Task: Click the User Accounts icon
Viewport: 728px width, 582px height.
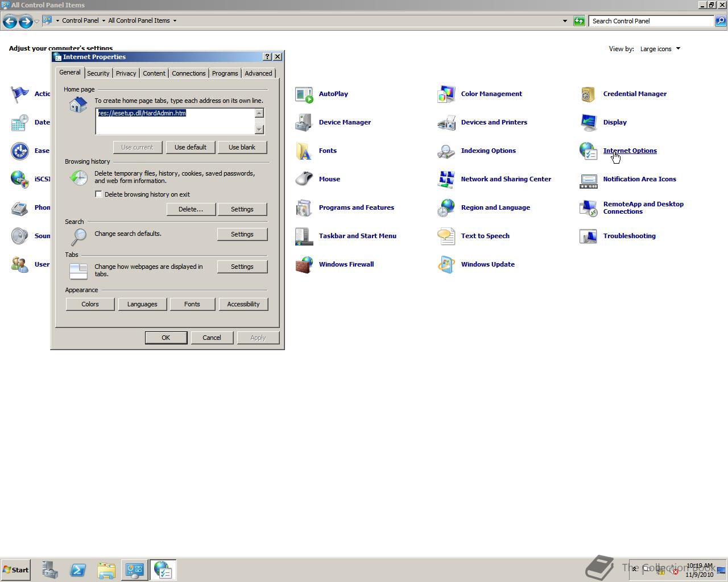Action: tap(20, 265)
